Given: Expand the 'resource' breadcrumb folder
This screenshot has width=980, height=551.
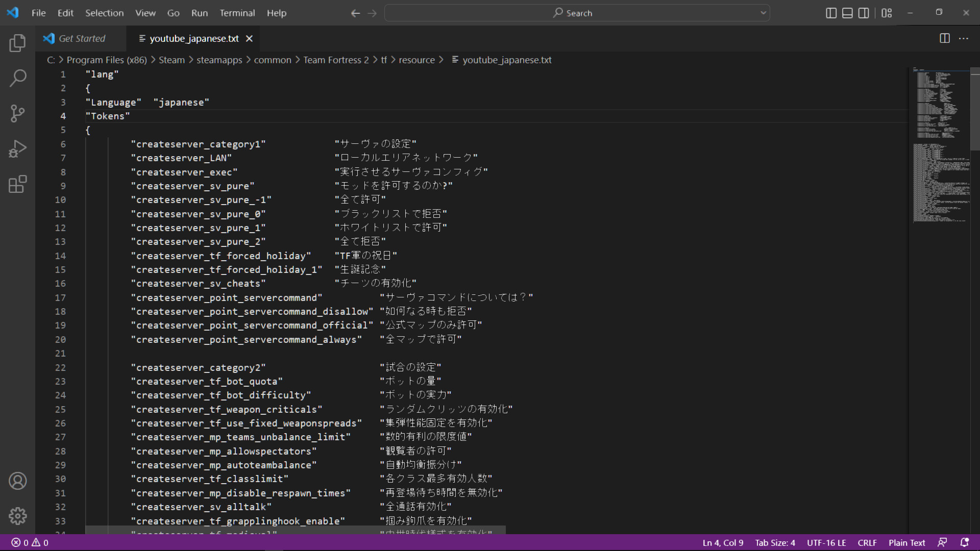Looking at the screenshot, I should click(x=416, y=60).
